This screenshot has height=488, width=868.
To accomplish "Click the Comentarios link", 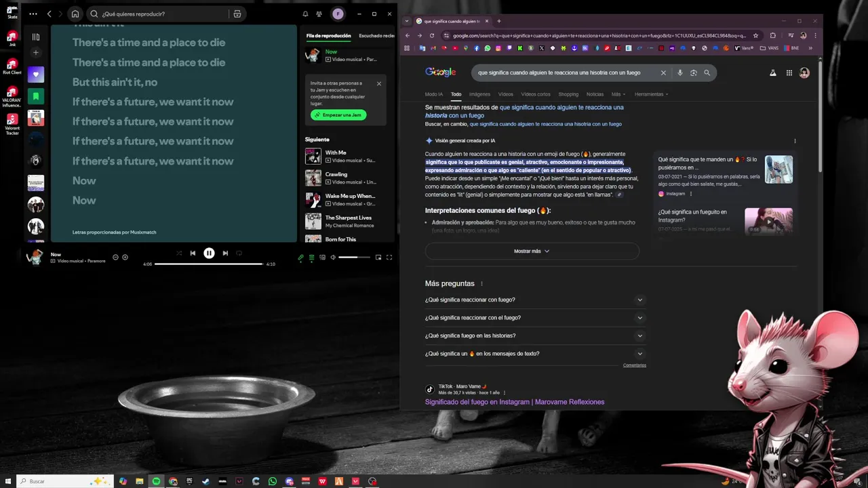I will click(x=635, y=365).
